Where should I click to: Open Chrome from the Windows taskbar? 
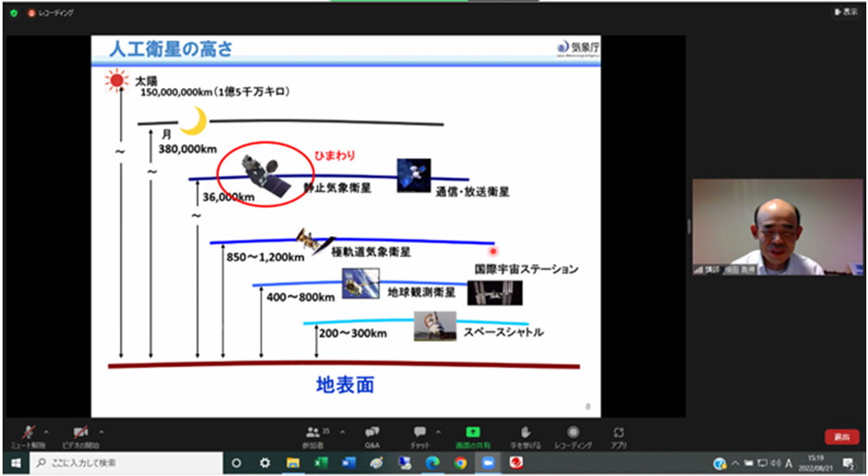(460, 463)
